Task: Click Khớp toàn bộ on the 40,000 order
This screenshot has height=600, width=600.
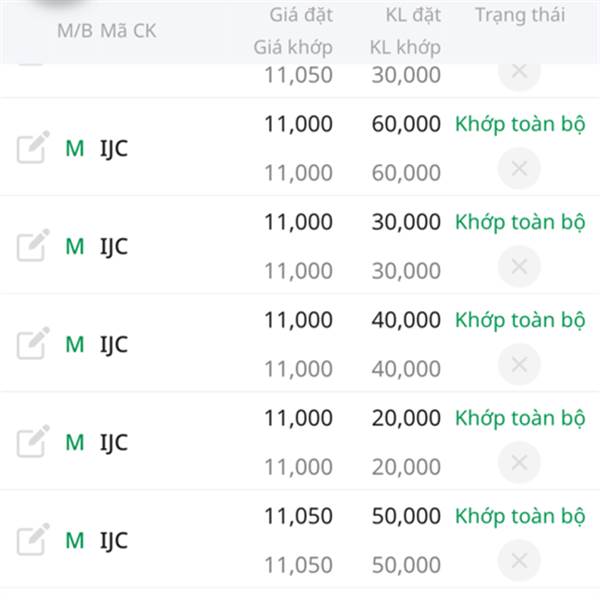Action: coord(519,320)
